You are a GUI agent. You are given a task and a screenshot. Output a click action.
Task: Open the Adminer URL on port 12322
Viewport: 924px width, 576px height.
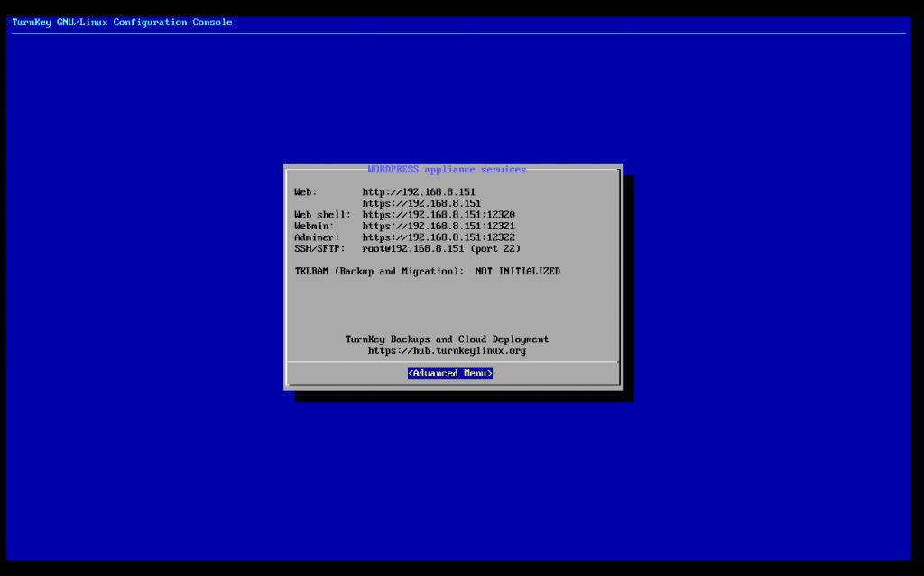(439, 237)
